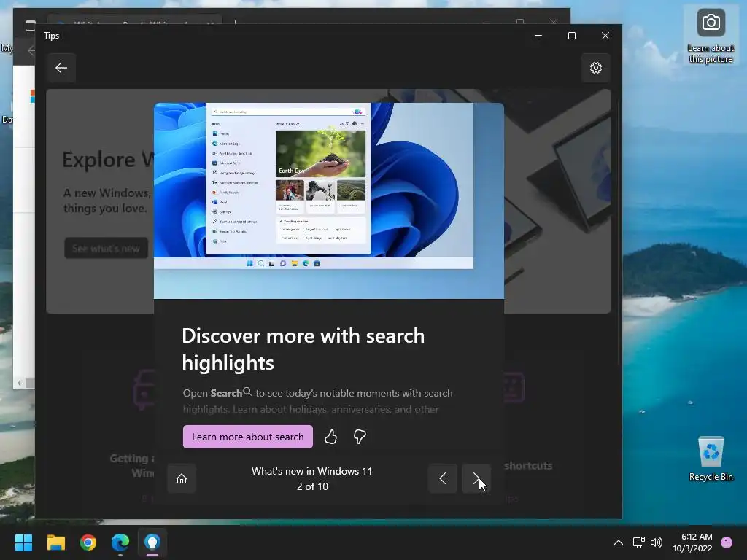
Task: Go to previous tip with left chevron
Action: click(x=443, y=478)
